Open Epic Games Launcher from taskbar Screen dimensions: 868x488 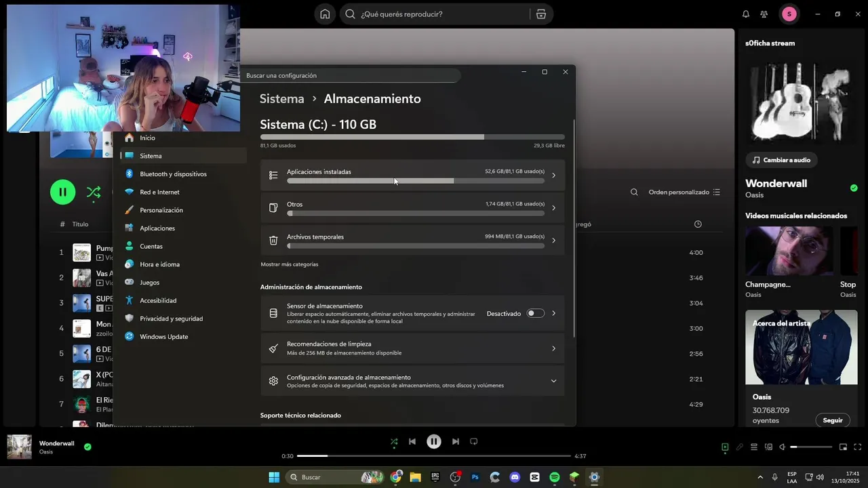435,477
